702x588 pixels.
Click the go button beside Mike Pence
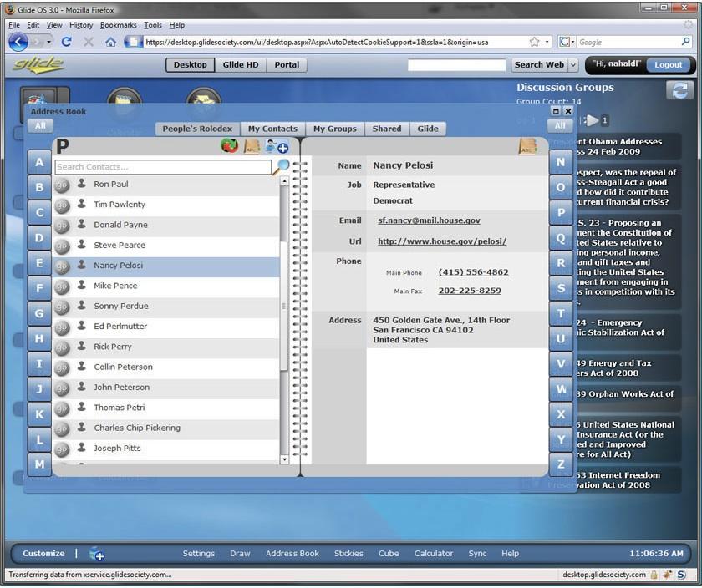click(62, 286)
